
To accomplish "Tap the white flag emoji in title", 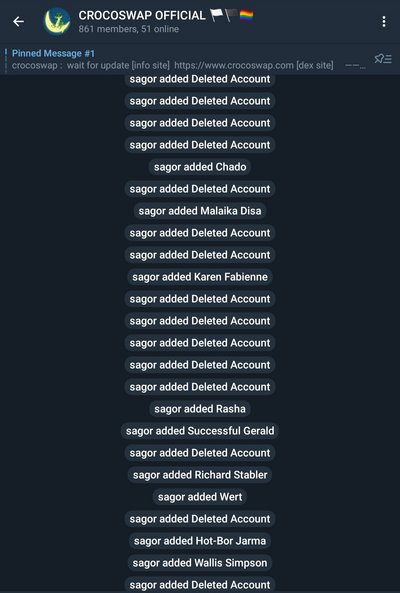I will (x=217, y=16).
